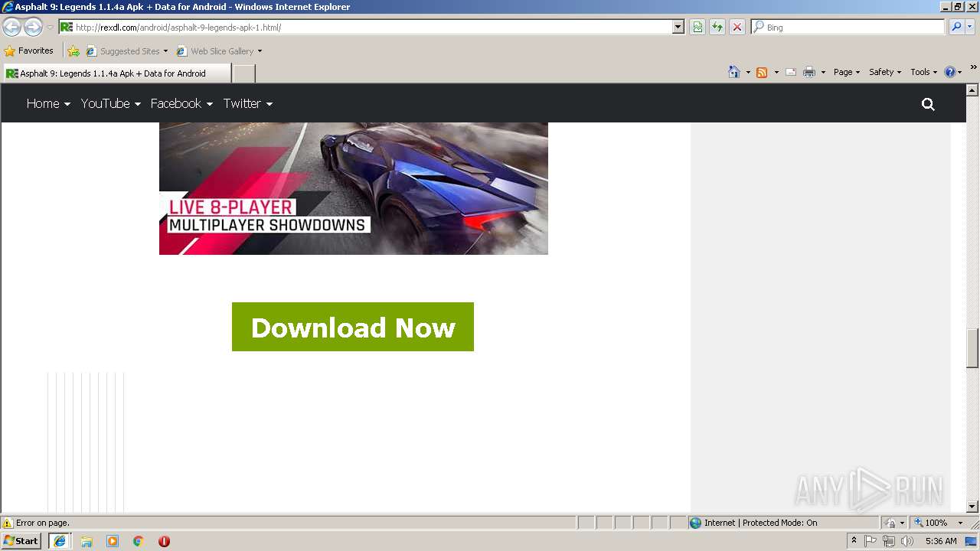Show hidden tray icons arrow
The height and width of the screenshot is (551, 980).
[x=854, y=541]
